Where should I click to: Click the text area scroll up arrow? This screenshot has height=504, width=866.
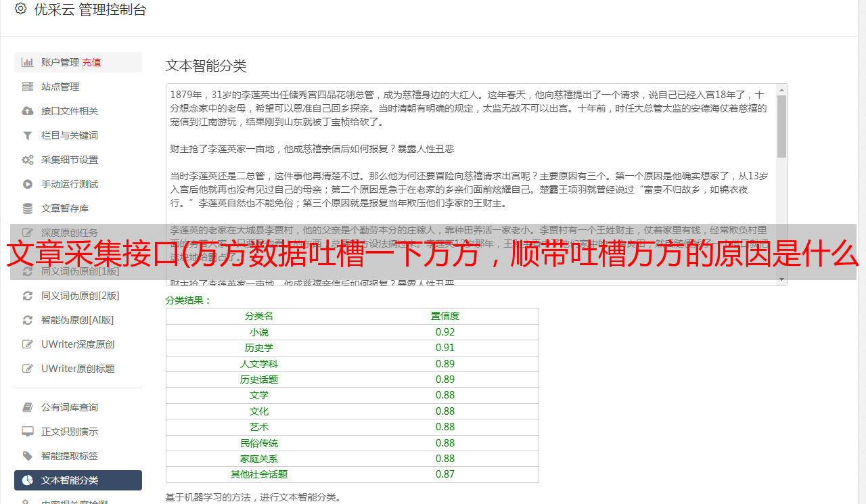[x=781, y=89]
